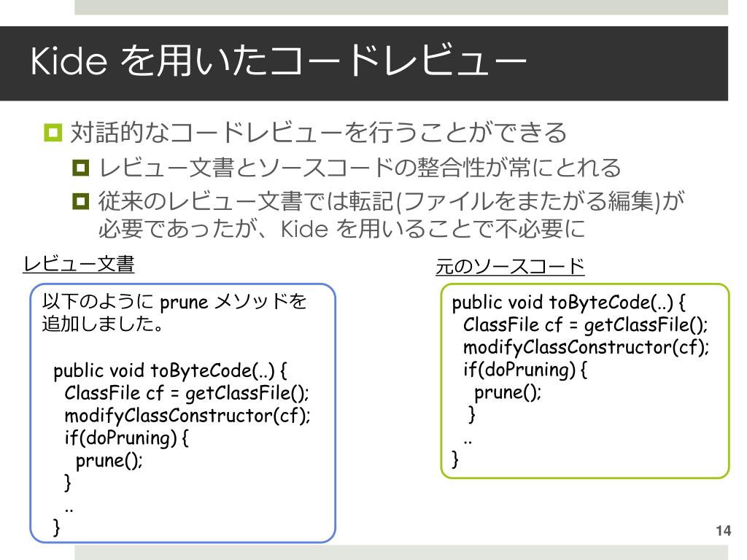This screenshot has height=560, width=747.
Task: Click the text '追加しました。'
Action: pyautogui.click(x=103, y=324)
